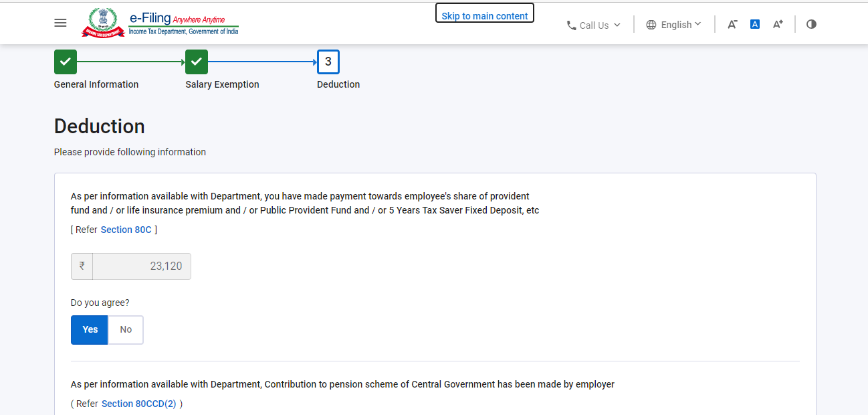This screenshot has width=868, height=415.
Task: Go to General Information step checkmark
Action: 66,62
